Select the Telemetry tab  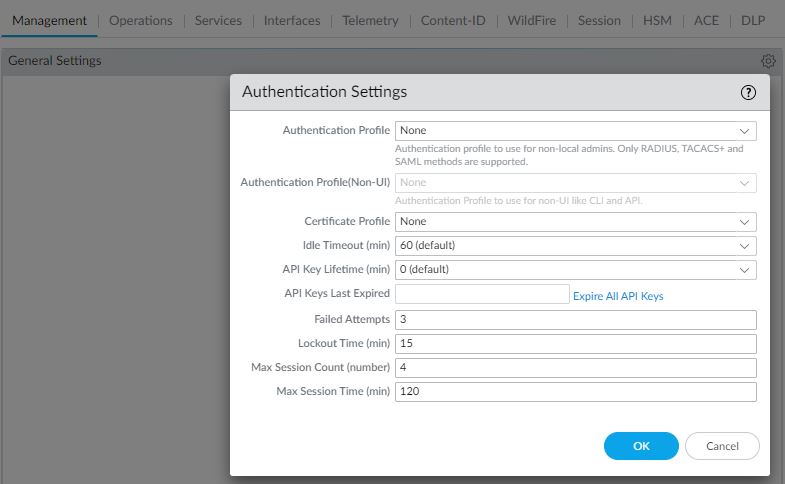point(370,20)
